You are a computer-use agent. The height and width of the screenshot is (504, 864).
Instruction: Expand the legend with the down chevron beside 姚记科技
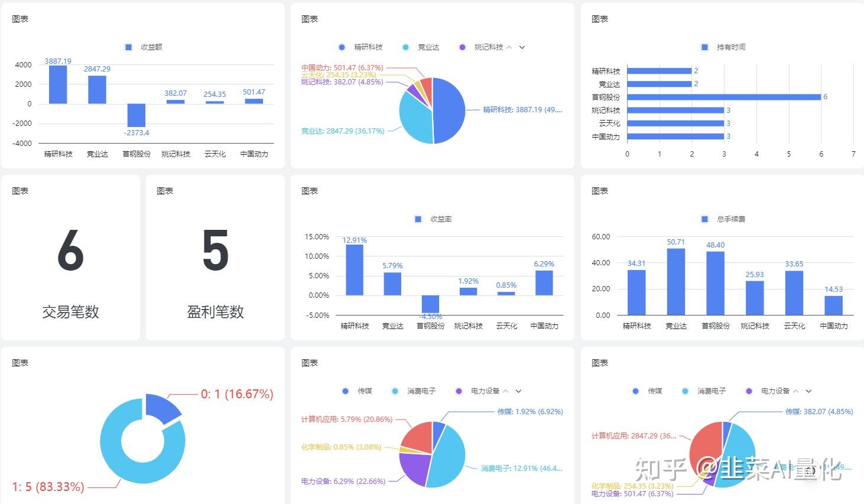pos(521,47)
